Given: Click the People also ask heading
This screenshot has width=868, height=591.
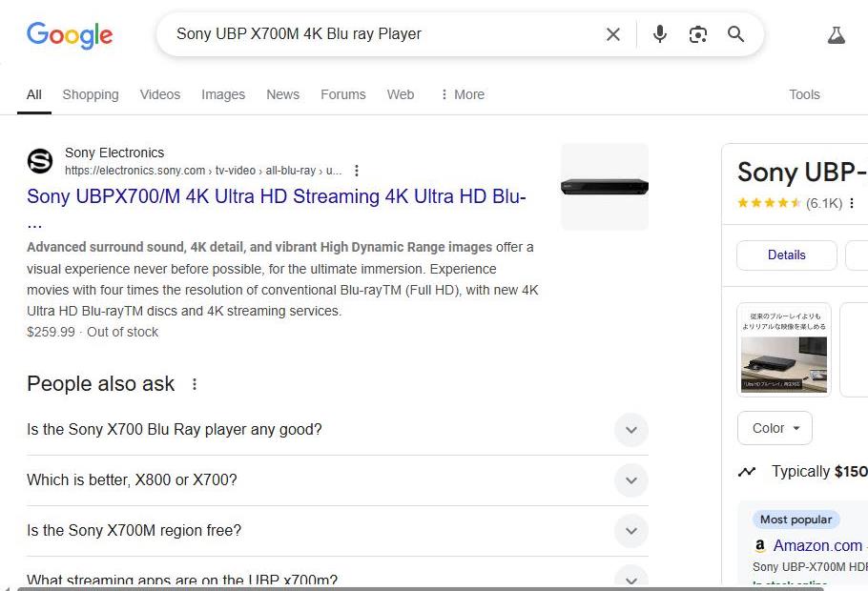Looking at the screenshot, I should click(x=101, y=384).
